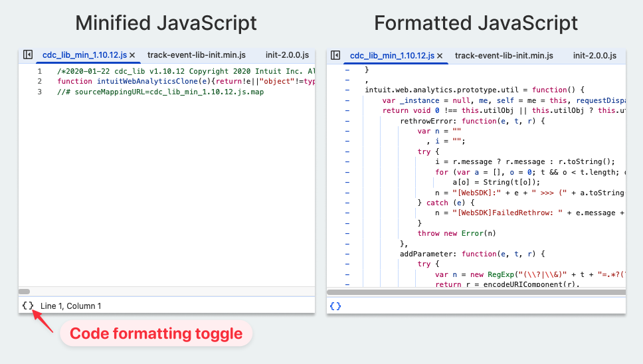The width and height of the screenshot is (643, 364).
Task: Select cdc_lib_min_1.10.12.js tab in formatted panel
Action: point(392,56)
